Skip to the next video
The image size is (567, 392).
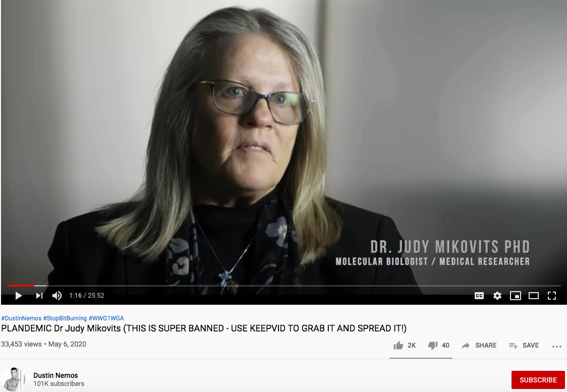point(39,296)
